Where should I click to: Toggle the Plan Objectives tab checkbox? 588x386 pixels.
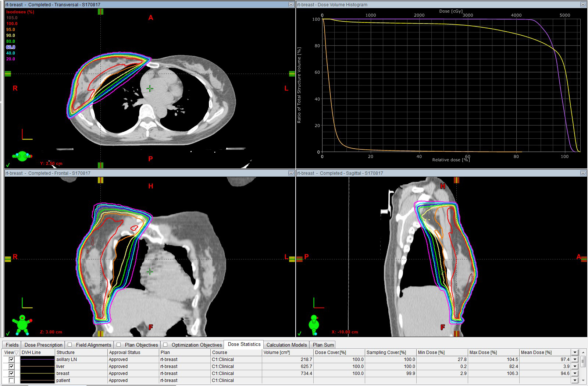tap(118, 345)
